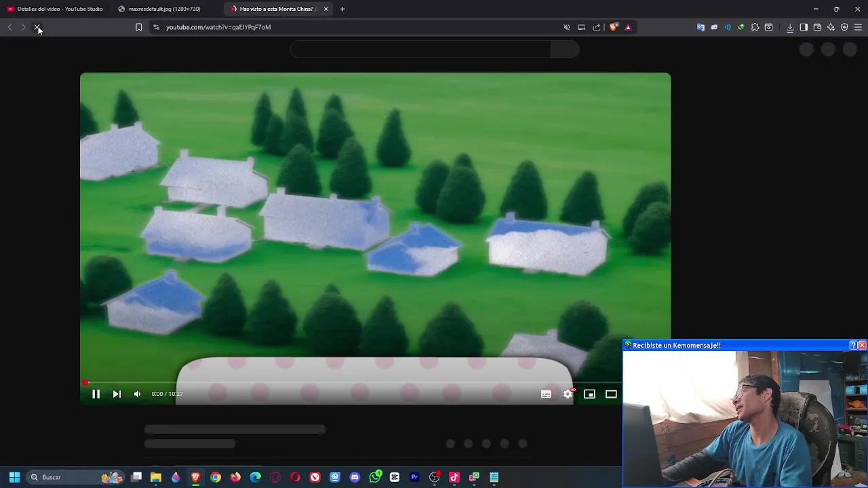
Task: Open the Extensions puzzle-piece menu
Action: click(x=755, y=27)
